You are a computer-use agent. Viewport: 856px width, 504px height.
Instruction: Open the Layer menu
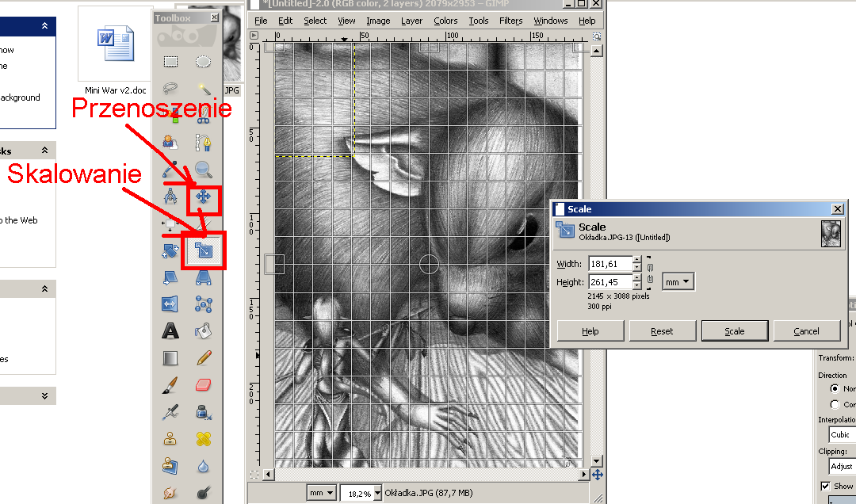(411, 21)
